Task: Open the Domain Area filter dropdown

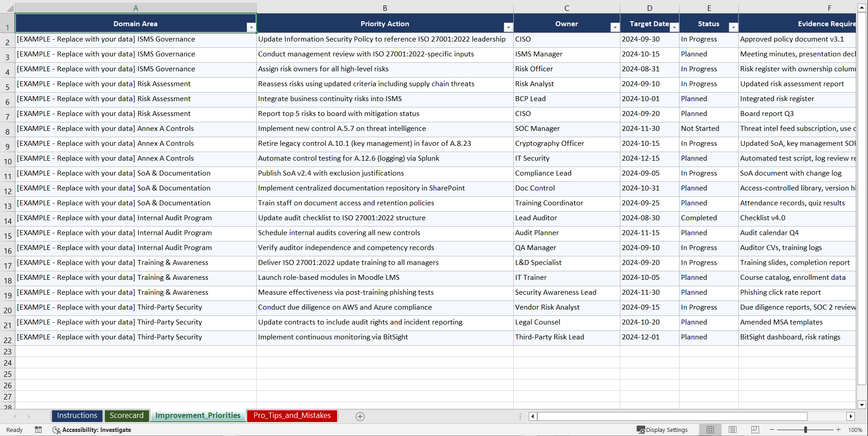Action: click(x=251, y=27)
